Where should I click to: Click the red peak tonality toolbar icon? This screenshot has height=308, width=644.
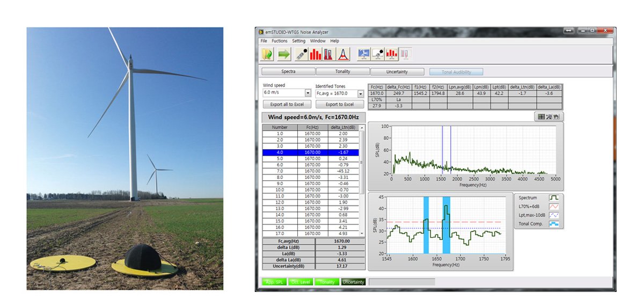(x=343, y=54)
